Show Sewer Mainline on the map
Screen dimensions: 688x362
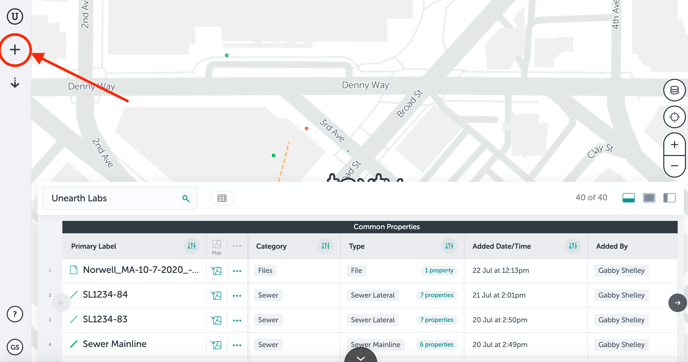216,345
